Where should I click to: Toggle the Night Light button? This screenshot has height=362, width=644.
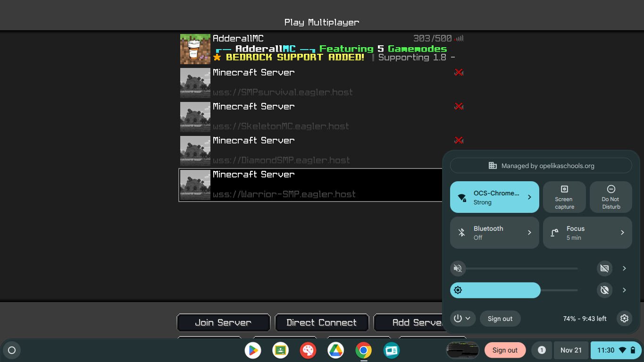tap(604, 290)
